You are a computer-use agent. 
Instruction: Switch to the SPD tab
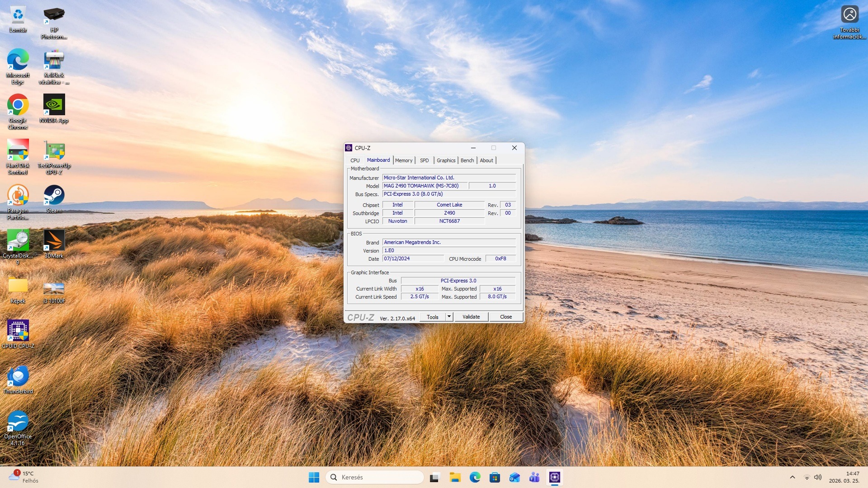click(424, 160)
